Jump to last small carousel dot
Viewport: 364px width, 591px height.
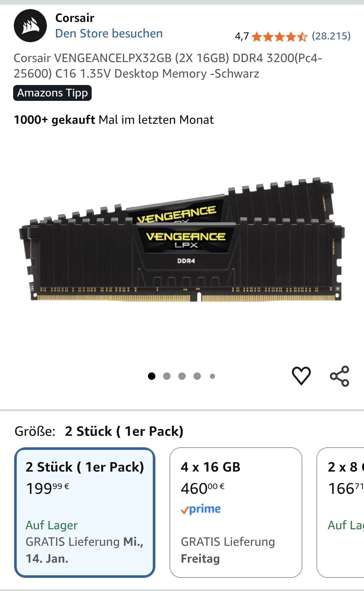pyautogui.click(x=212, y=376)
